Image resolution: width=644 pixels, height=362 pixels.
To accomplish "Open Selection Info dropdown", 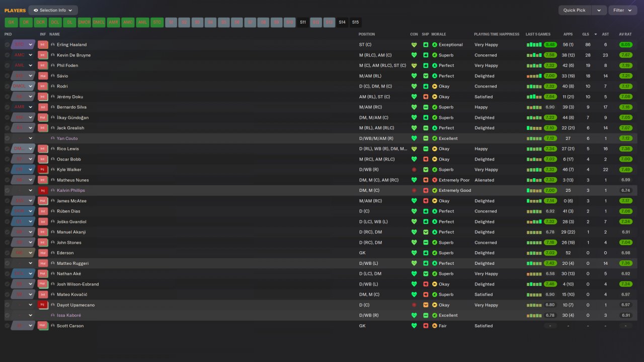I will point(53,10).
